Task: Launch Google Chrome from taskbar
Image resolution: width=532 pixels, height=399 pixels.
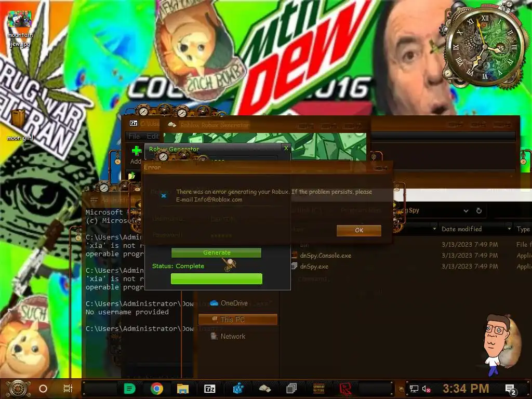Action: pos(156,389)
